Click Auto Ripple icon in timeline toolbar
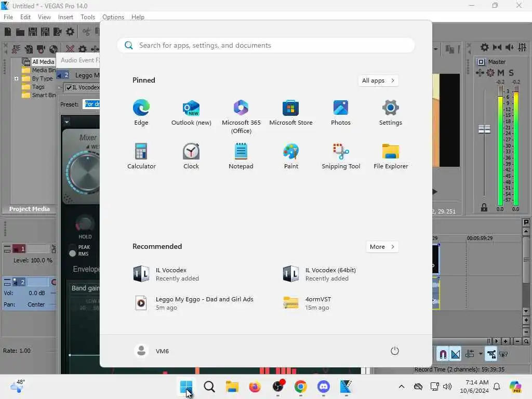The height and width of the screenshot is (399, 532). 470,354
